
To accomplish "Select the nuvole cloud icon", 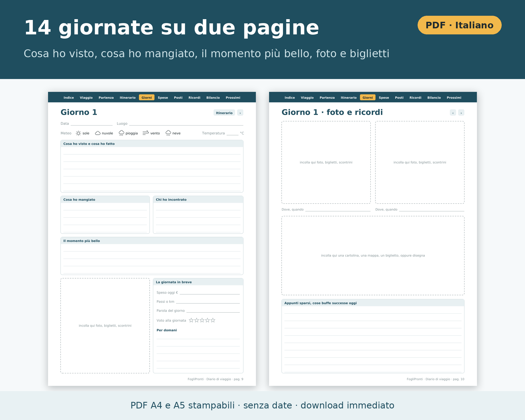I will pos(98,133).
